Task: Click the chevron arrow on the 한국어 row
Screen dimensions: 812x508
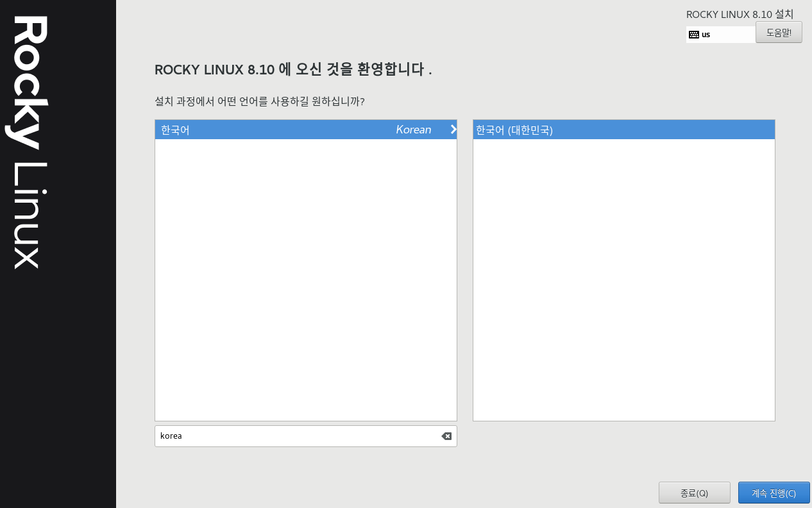Action: point(453,130)
